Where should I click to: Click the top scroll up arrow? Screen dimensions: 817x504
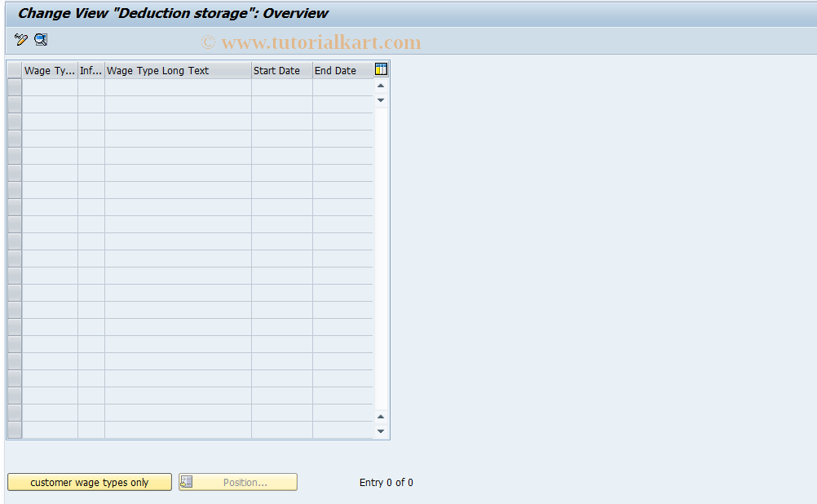coord(381,86)
